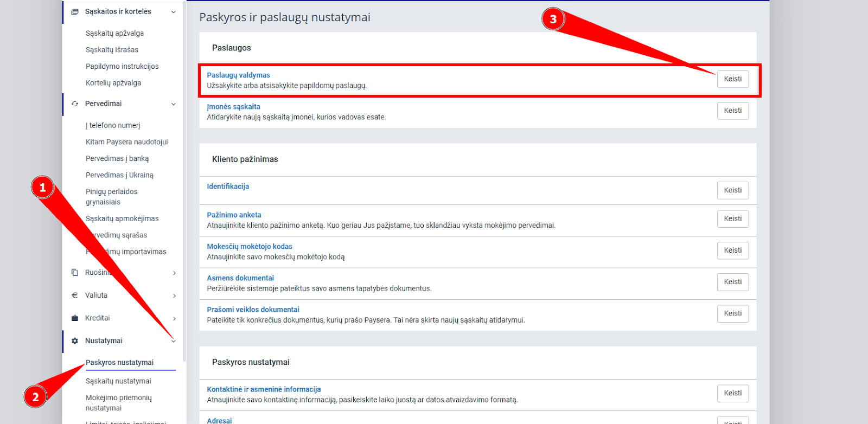This screenshot has width=868, height=424.
Task: Open Pervedimas į banką menu item
Action: [117, 159]
